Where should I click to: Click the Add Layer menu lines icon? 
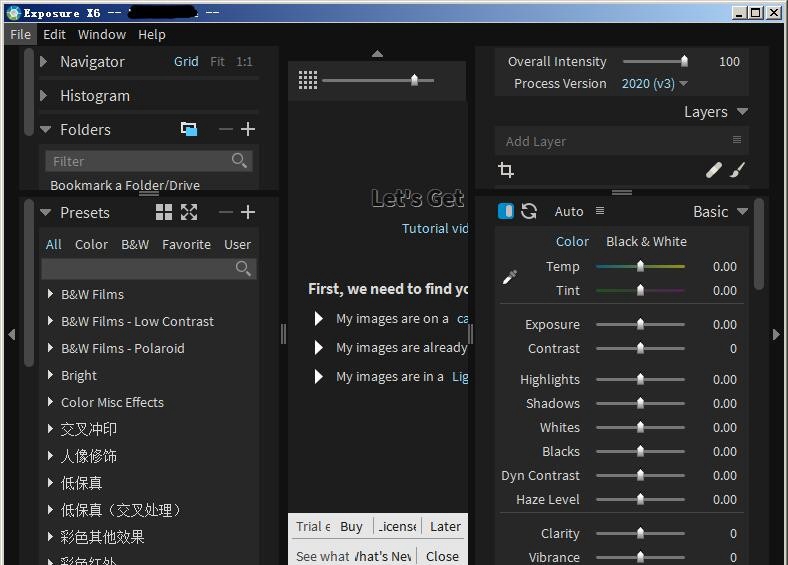coord(737,140)
